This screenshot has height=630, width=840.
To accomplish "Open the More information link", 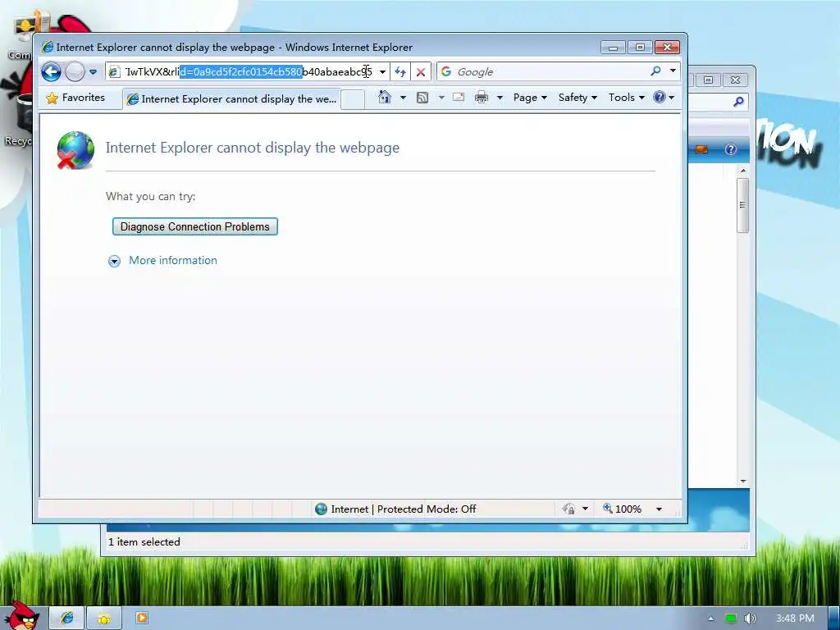I will pyautogui.click(x=173, y=260).
